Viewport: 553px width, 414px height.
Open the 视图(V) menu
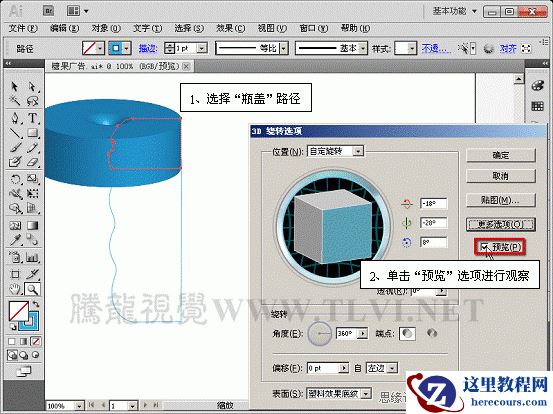(272, 28)
